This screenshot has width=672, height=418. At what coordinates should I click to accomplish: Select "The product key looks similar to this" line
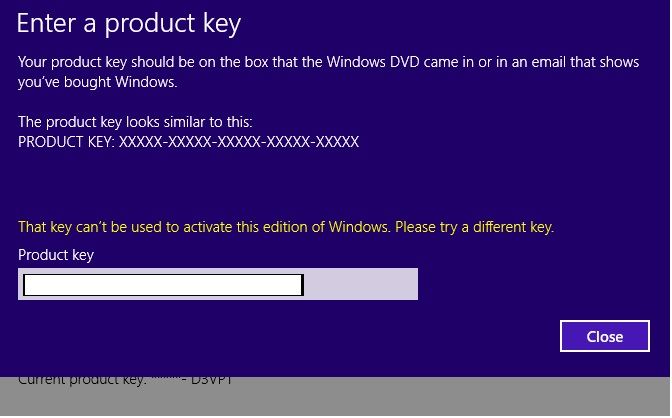coord(135,122)
